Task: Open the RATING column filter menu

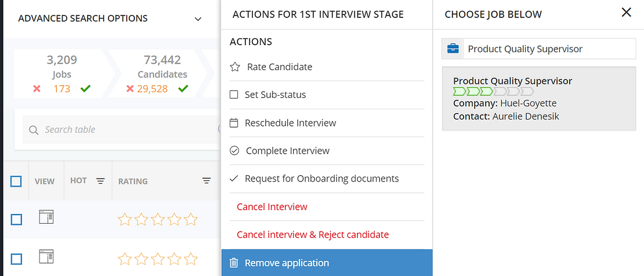Action: coord(207,181)
